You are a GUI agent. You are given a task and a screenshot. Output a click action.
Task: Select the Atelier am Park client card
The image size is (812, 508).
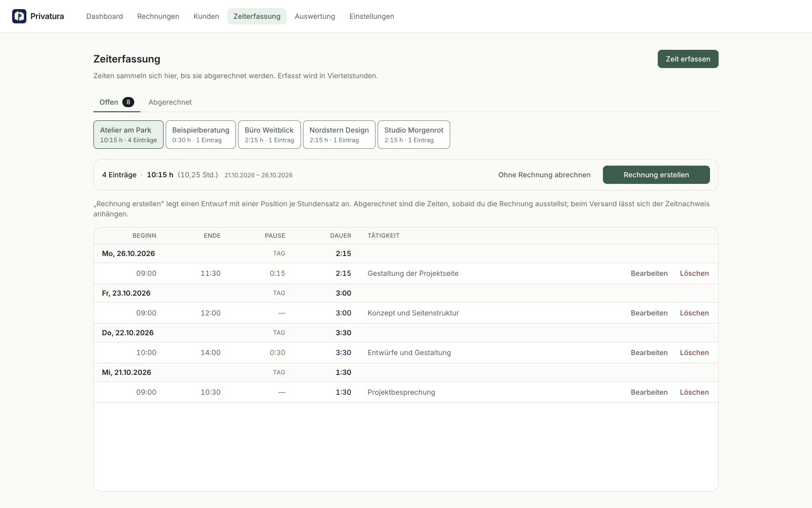128,135
